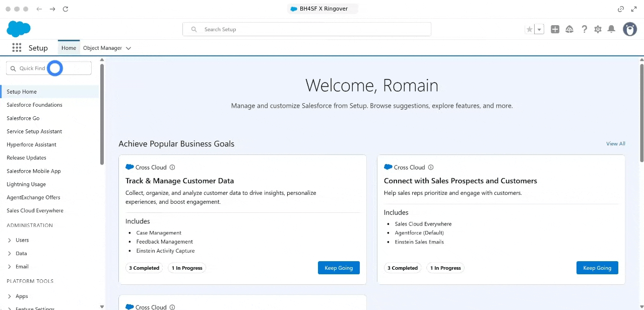The height and width of the screenshot is (310, 644).
Task: Open Lightning Usage in sidebar
Action: (26, 184)
